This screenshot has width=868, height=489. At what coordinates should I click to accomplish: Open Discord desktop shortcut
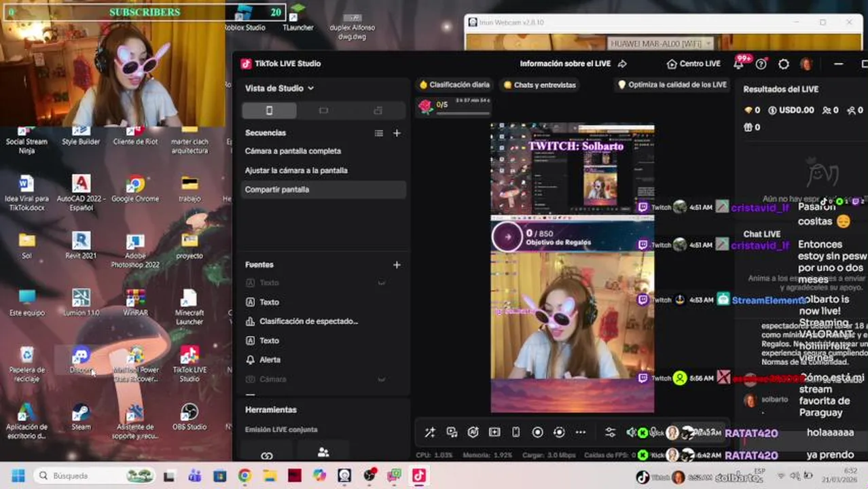tap(81, 360)
